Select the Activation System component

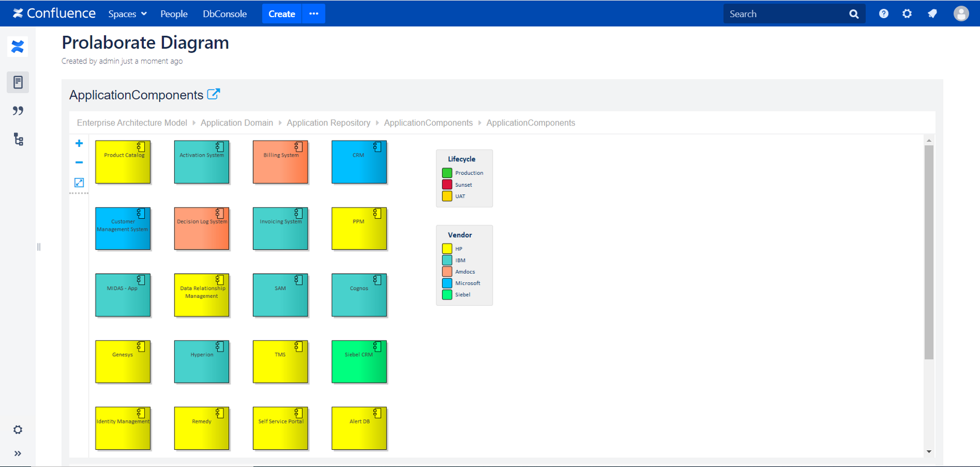pos(202,162)
